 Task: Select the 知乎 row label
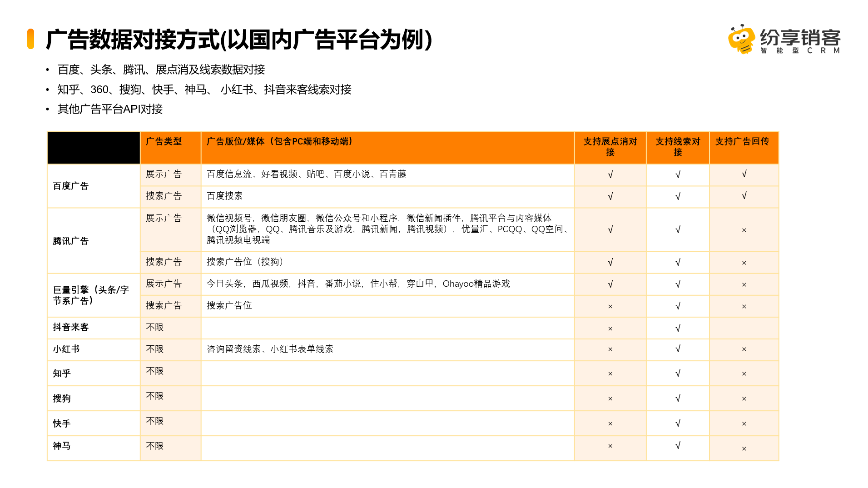[x=62, y=373]
